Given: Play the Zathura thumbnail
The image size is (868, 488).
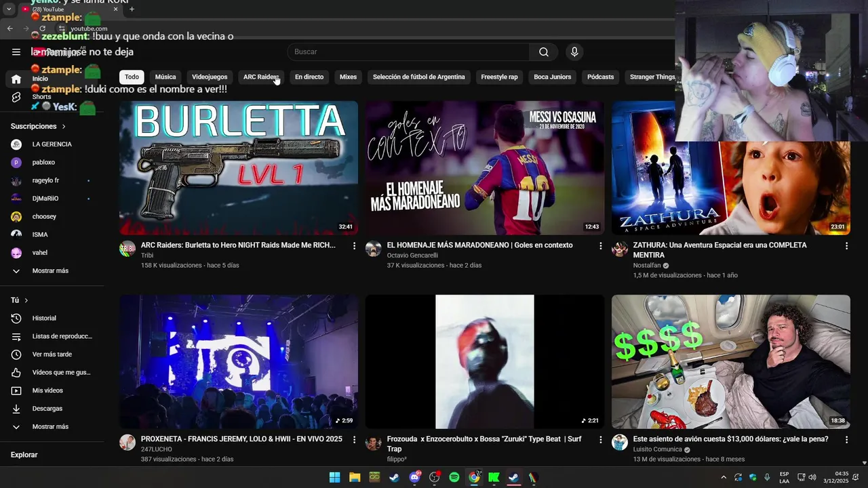Looking at the screenshot, I should (731, 168).
